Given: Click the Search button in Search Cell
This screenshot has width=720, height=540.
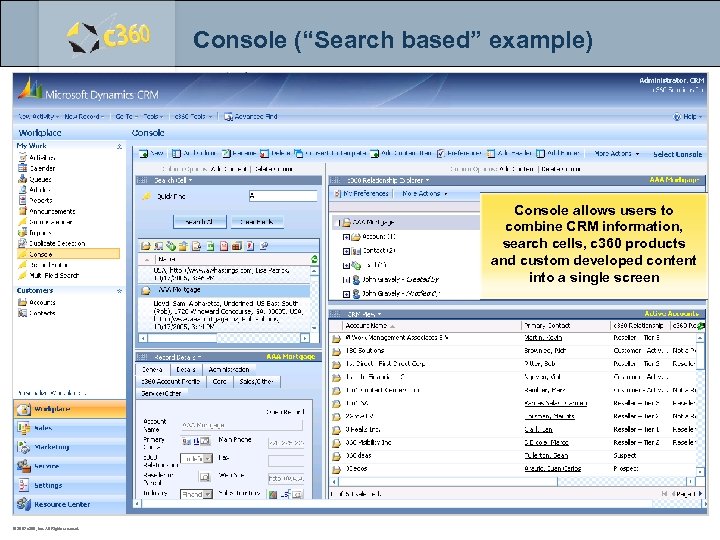Looking at the screenshot, I should [x=200, y=221].
